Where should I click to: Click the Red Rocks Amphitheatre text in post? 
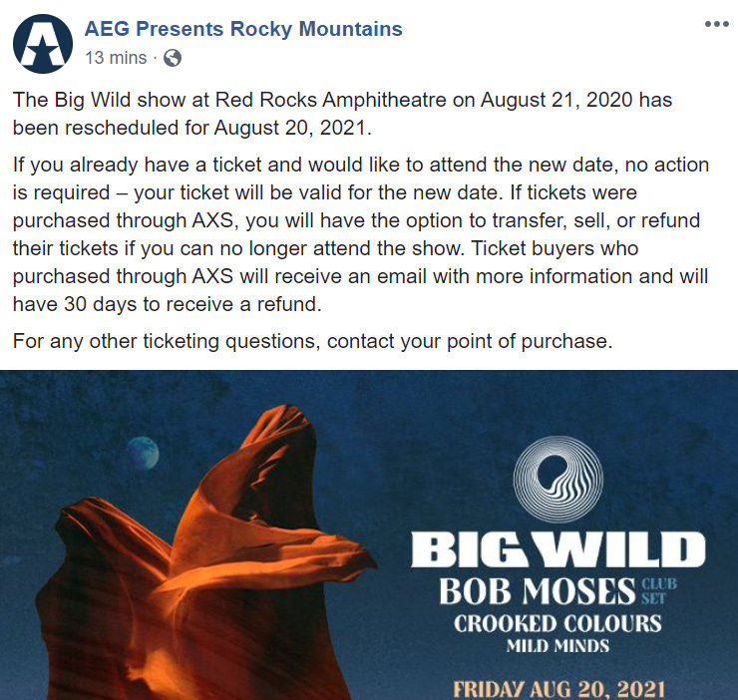point(331,100)
